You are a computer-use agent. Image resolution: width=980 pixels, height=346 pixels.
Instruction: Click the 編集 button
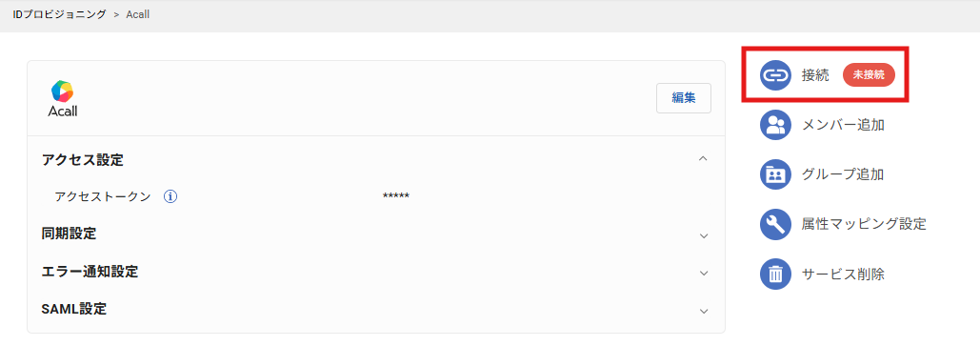(x=684, y=98)
